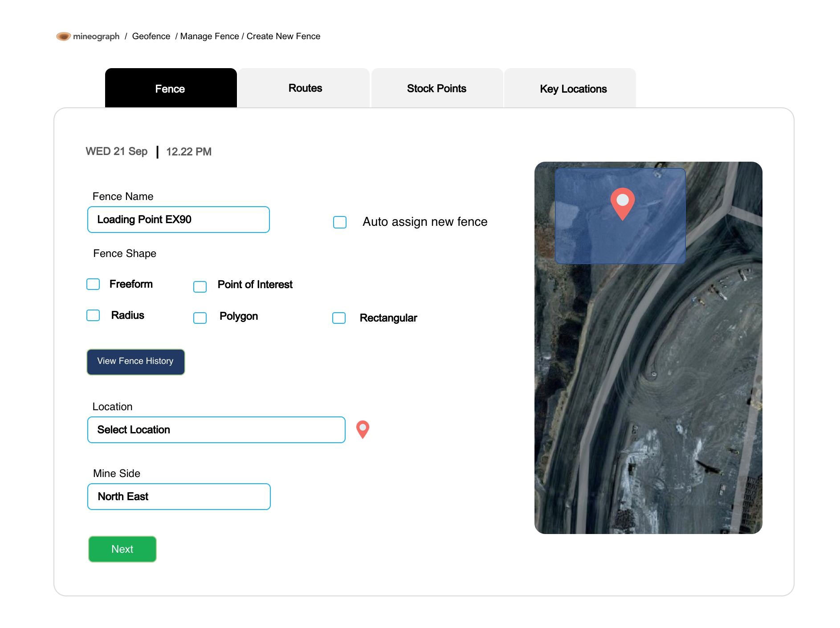
Task: Choose the Polygon fence shape
Action: pos(200,318)
